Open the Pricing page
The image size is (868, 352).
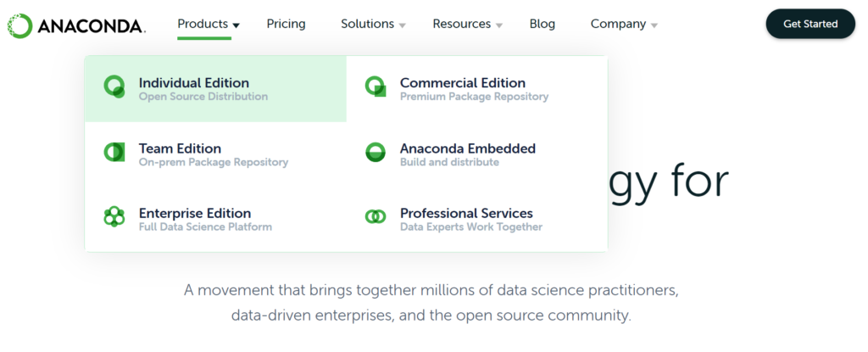286,24
